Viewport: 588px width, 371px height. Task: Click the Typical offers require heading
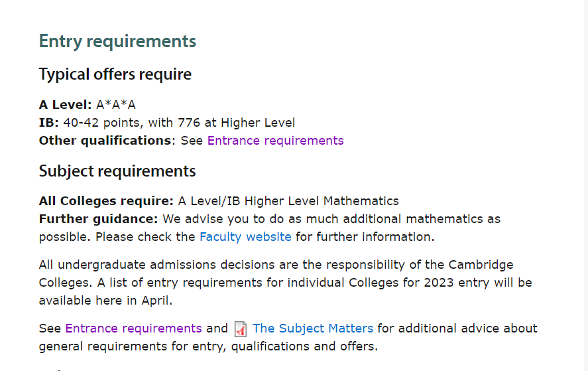115,74
